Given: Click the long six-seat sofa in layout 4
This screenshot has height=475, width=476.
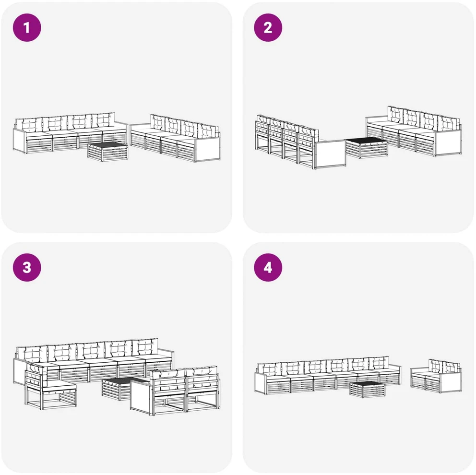Looking at the screenshot, I should 328,375.
